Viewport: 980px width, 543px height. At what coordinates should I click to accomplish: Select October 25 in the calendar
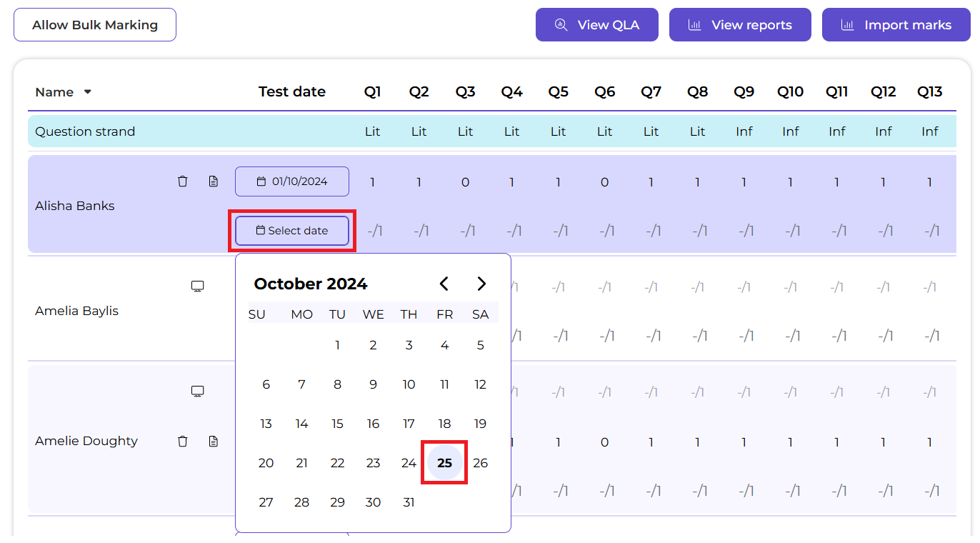444,462
